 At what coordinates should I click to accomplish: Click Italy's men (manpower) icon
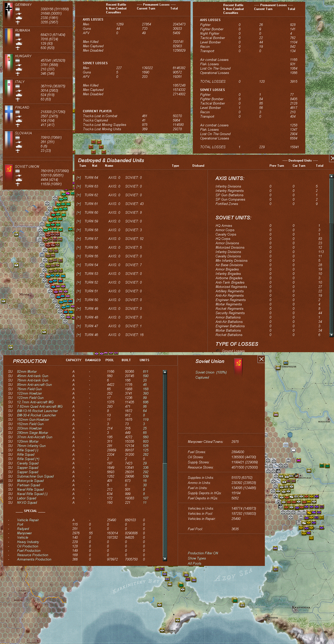(17, 86)
